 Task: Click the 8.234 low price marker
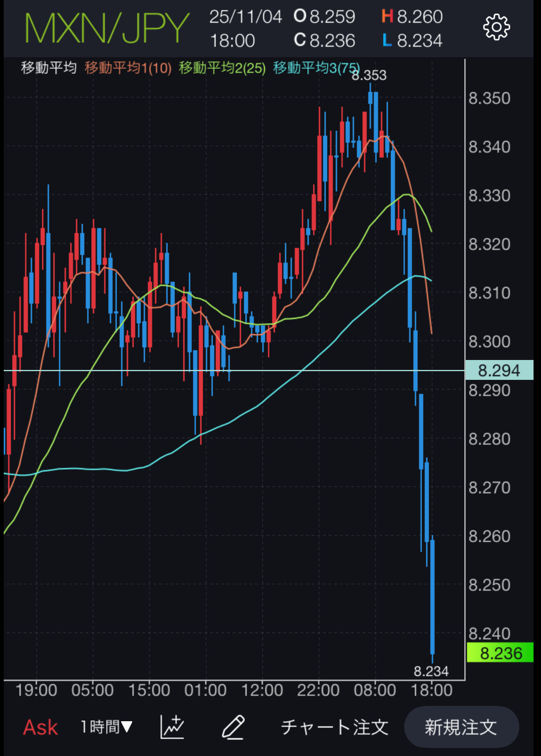431,671
